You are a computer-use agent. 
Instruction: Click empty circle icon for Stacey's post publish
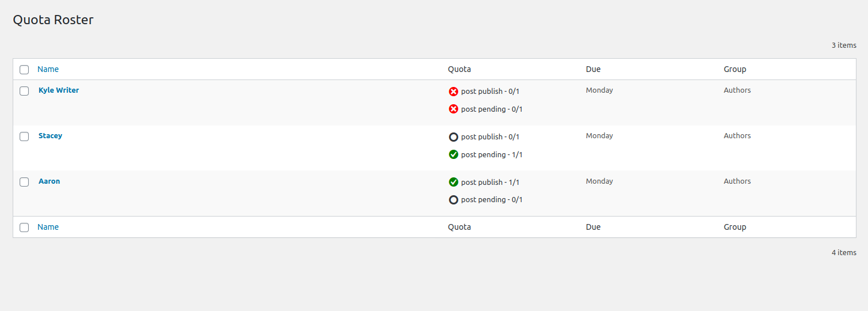pos(454,137)
